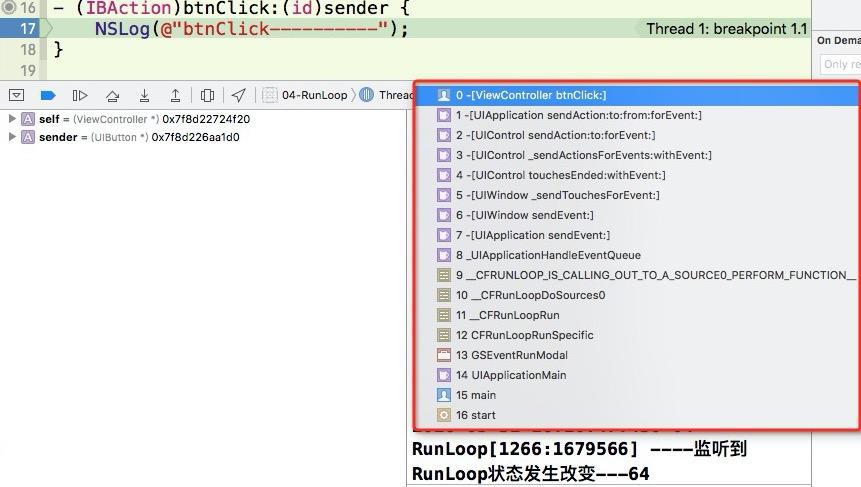Select frame 8 _UIApplicationHandleEventQueue

637,255
